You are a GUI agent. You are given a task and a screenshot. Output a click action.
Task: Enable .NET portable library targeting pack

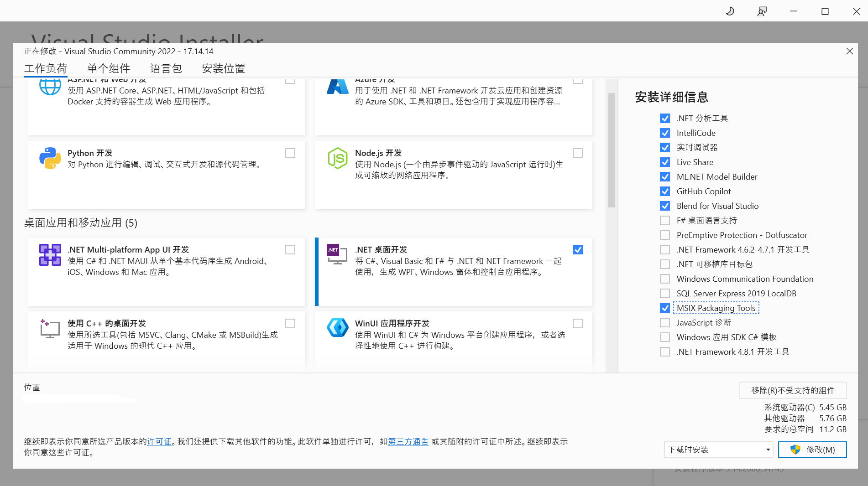pos(665,264)
